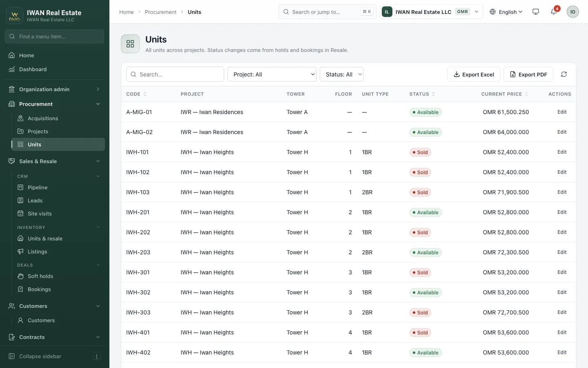Open the English language selector
The width and height of the screenshot is (588, 368).
tap(506, 12)
